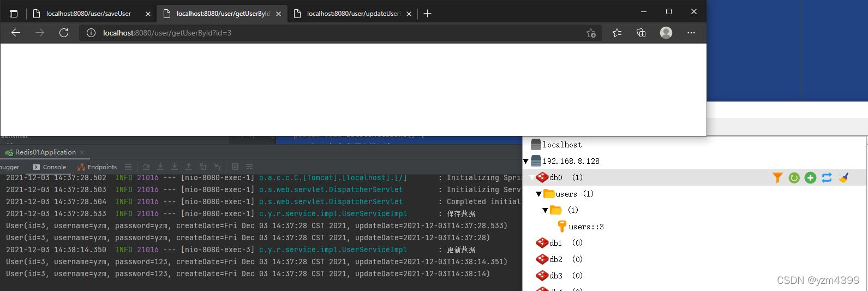Add a new key with green plus icon
The image size is (868, 291).
810,177
